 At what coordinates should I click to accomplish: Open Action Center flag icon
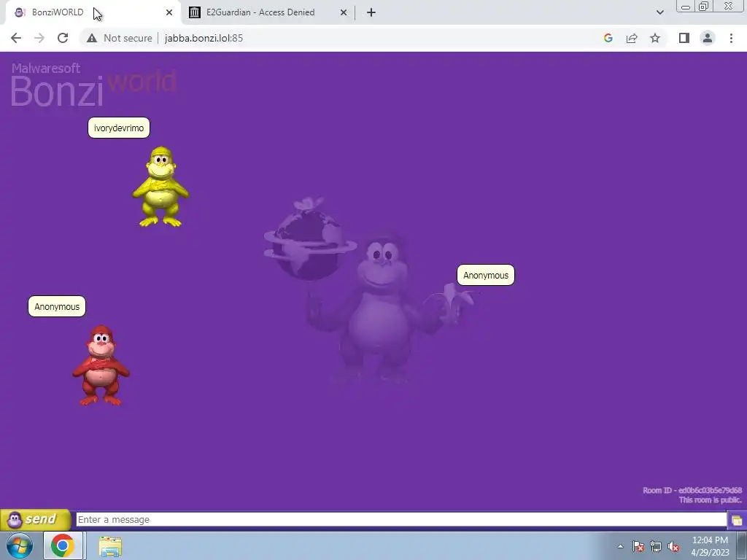coord(638,546)
